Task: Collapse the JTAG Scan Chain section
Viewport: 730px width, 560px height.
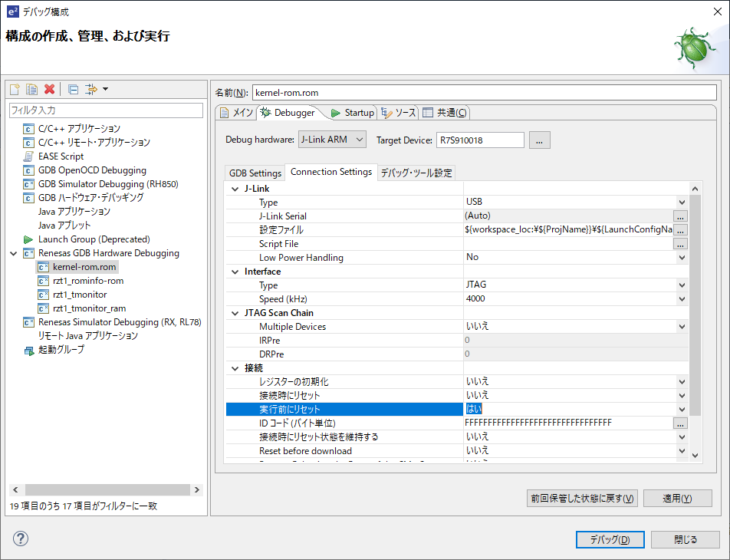Action: pyautogui.click(x=235, y=314)
